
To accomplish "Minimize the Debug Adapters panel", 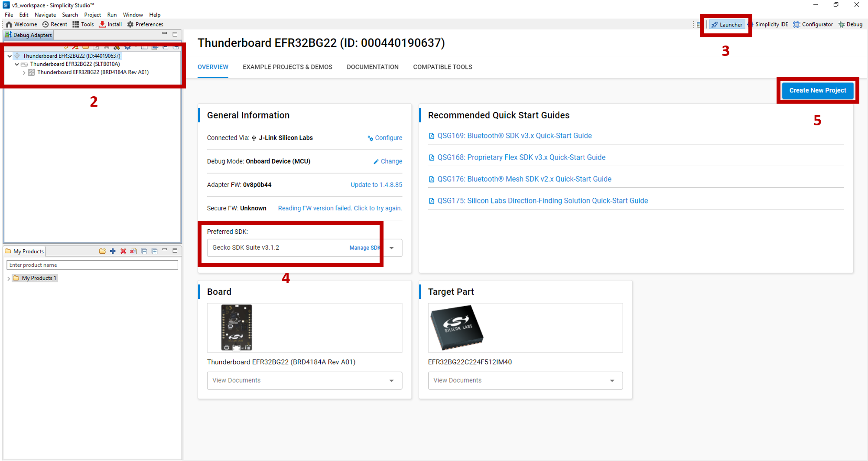I will point(165,34).
